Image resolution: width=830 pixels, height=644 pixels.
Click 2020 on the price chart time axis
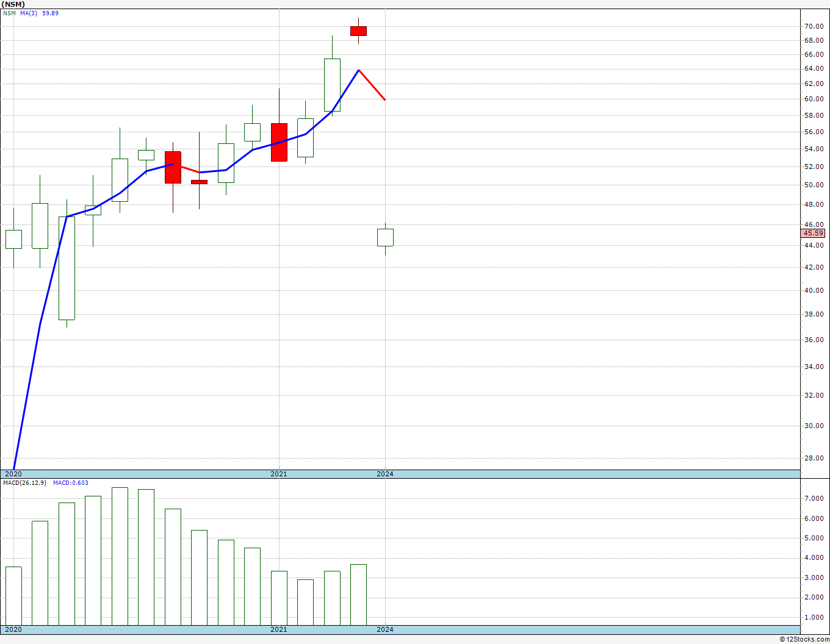[x=13, y=474]
